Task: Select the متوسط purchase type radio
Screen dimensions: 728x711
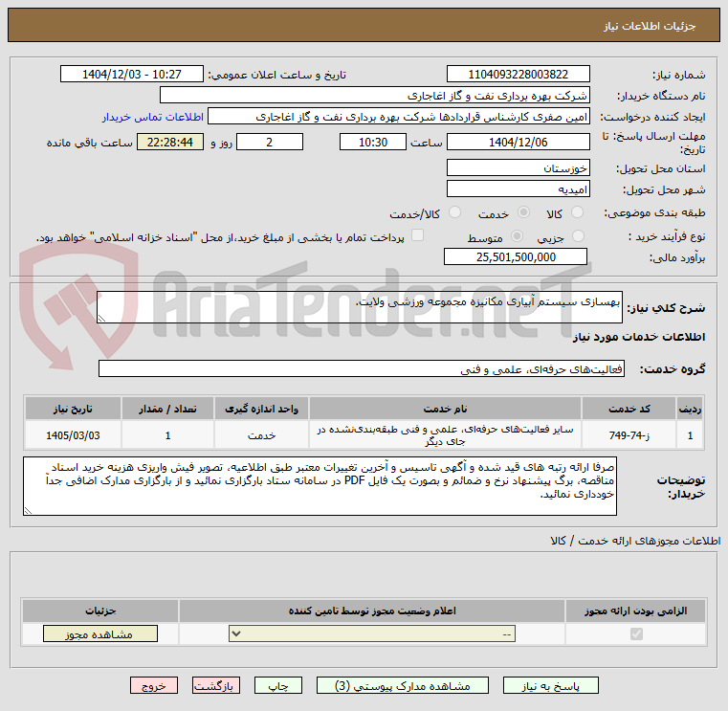Action: point(517,236)
